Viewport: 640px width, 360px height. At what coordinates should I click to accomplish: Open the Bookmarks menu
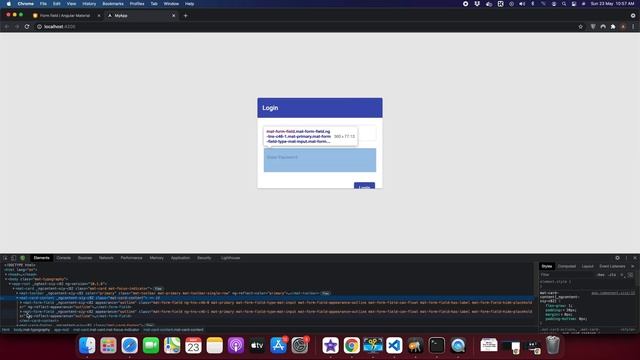pos(113,4)
